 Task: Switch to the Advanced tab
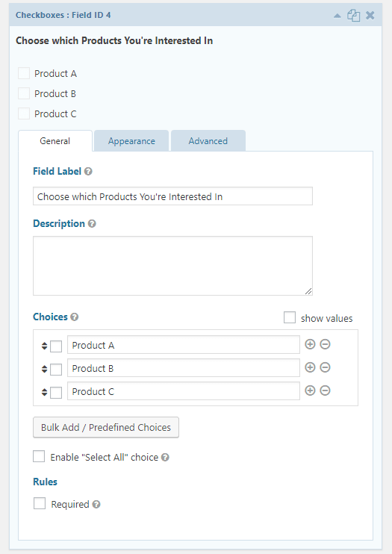coord(208,141)
